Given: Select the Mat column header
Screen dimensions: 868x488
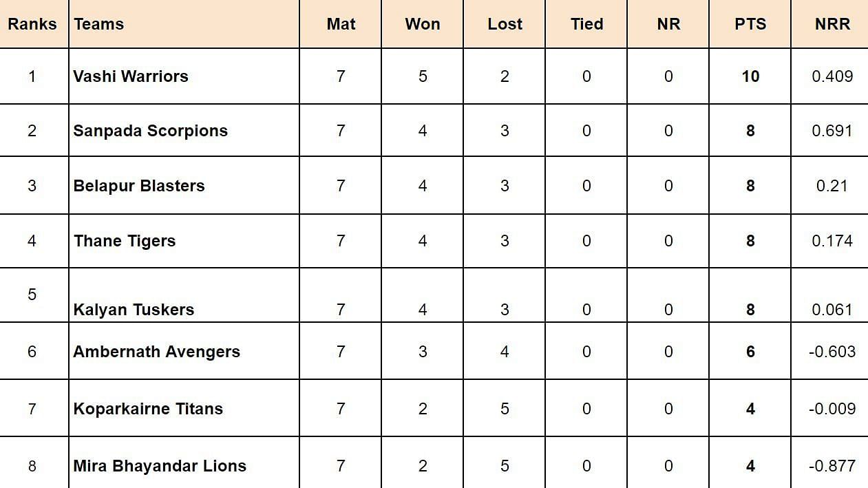Looking at the screenshot, I should click(x=341, y=24).
